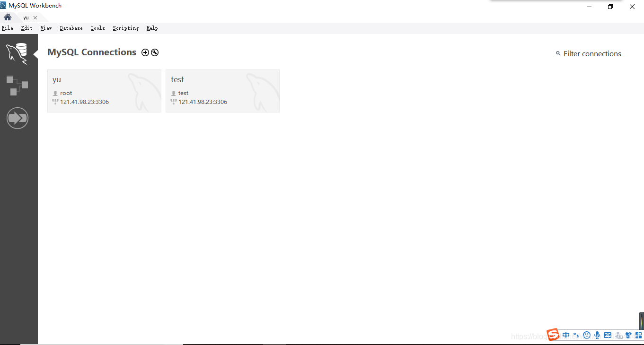Image resolution: width=644 pixels, height=345 pixels.
Task: Click the IME user account icon
Action: coord(618,335)
